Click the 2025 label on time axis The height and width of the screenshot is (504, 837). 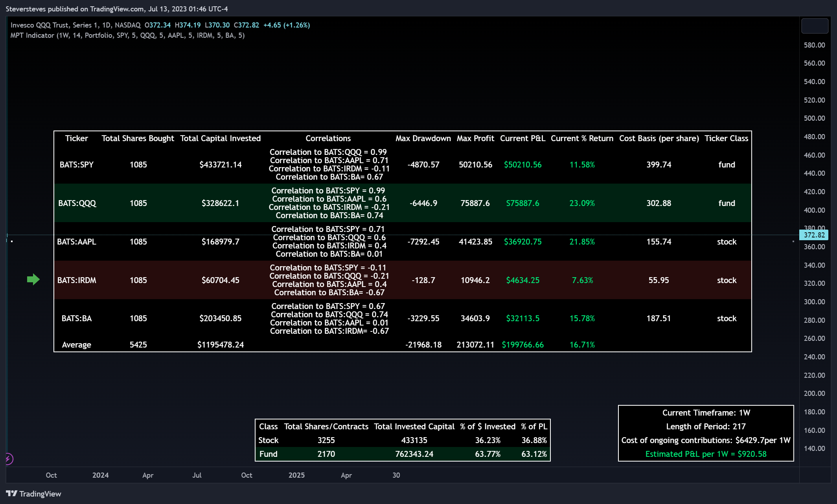pyautogui.click(x=297, y=475)
